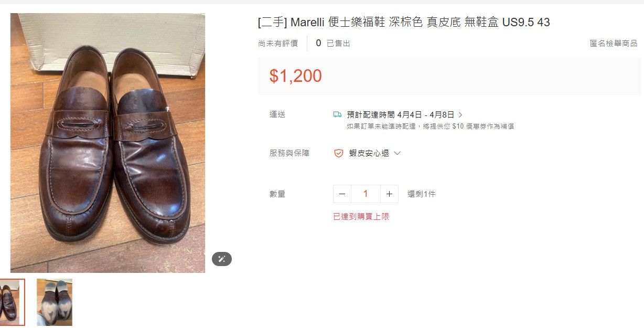
Task: Select the shoe soles thumbnail
Action: point(55,302)
